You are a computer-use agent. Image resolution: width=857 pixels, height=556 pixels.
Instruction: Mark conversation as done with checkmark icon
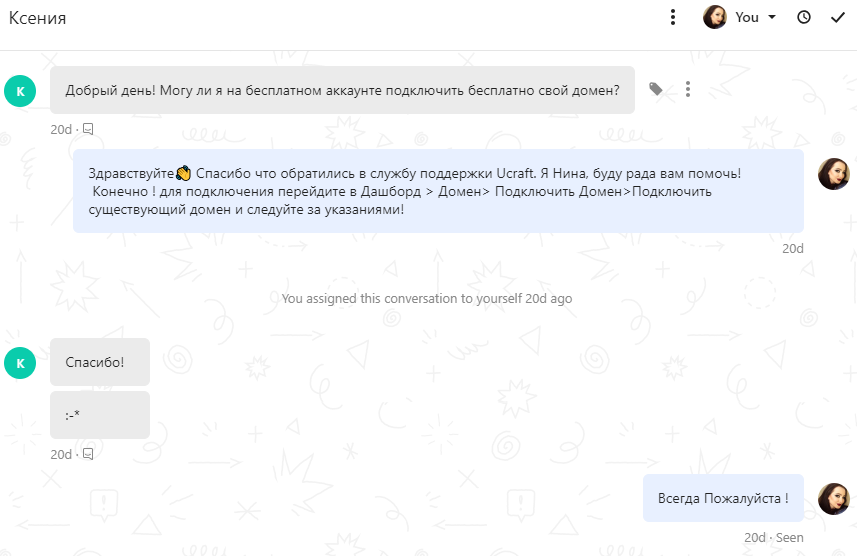(x=837, y=18)
